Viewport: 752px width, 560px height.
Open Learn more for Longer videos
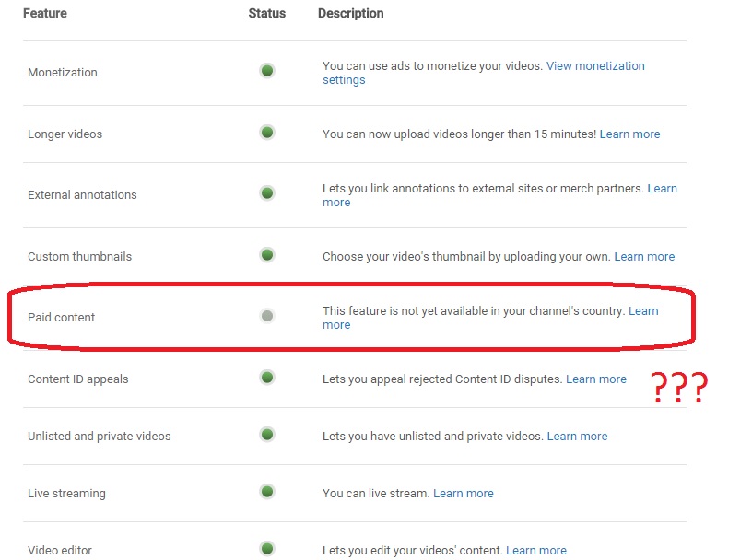tap(629, 134)
